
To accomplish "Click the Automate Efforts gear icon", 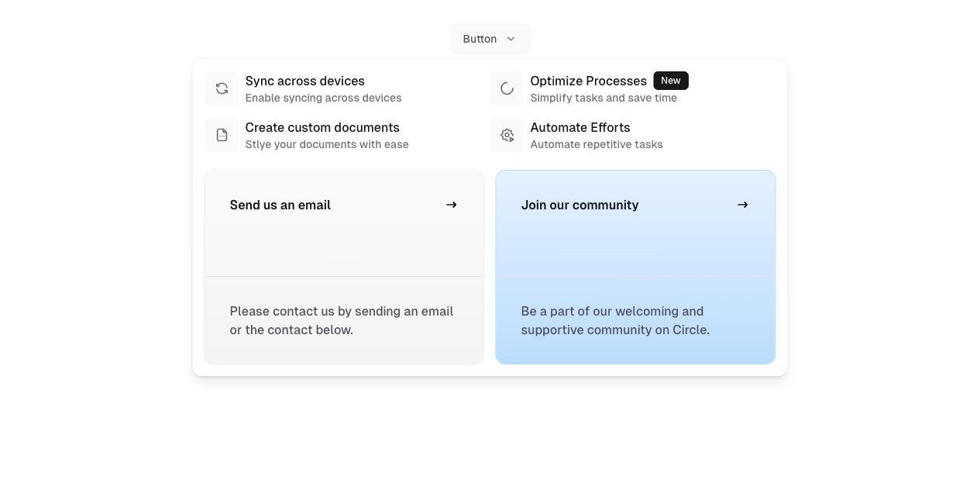I will point(507,136).
